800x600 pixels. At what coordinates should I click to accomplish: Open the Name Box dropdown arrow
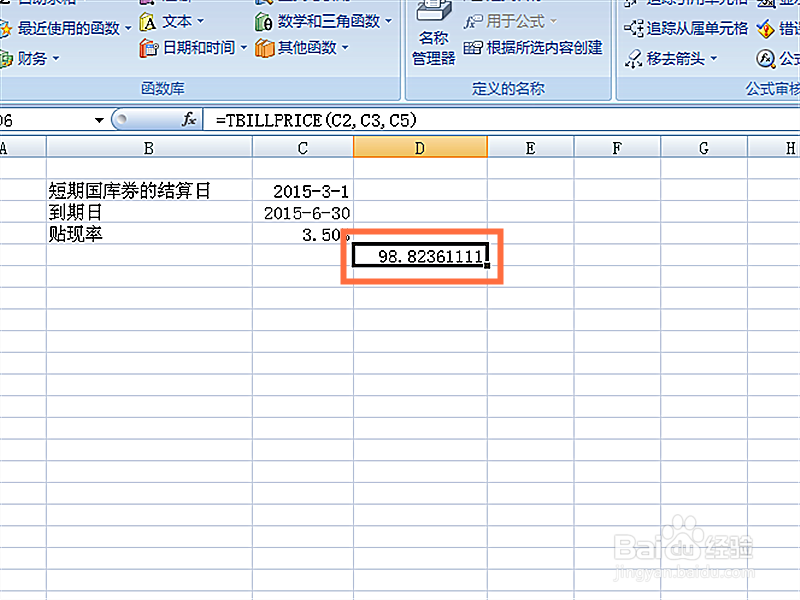[x=99, y=121]
